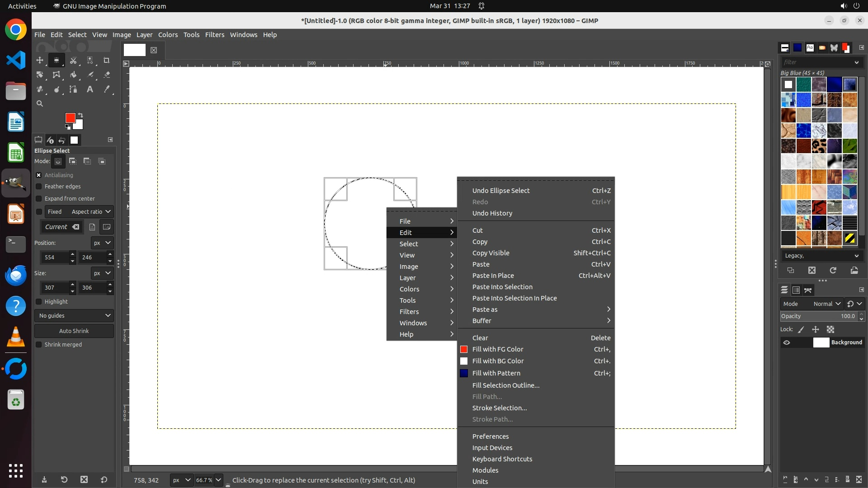Image resolution: width=868 pixels, height=488 pixels.
Task: Open the Filters menu in menu bar
Action: tap(214, 35)
